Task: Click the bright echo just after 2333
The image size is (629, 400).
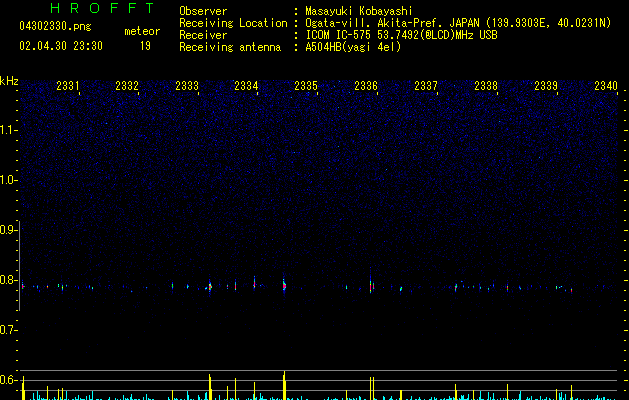Action: [209, 286]
